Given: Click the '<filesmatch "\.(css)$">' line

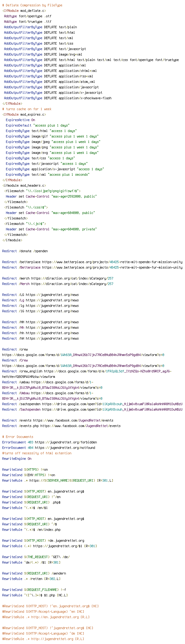Looking at the screenshot, I should point(26,208).
